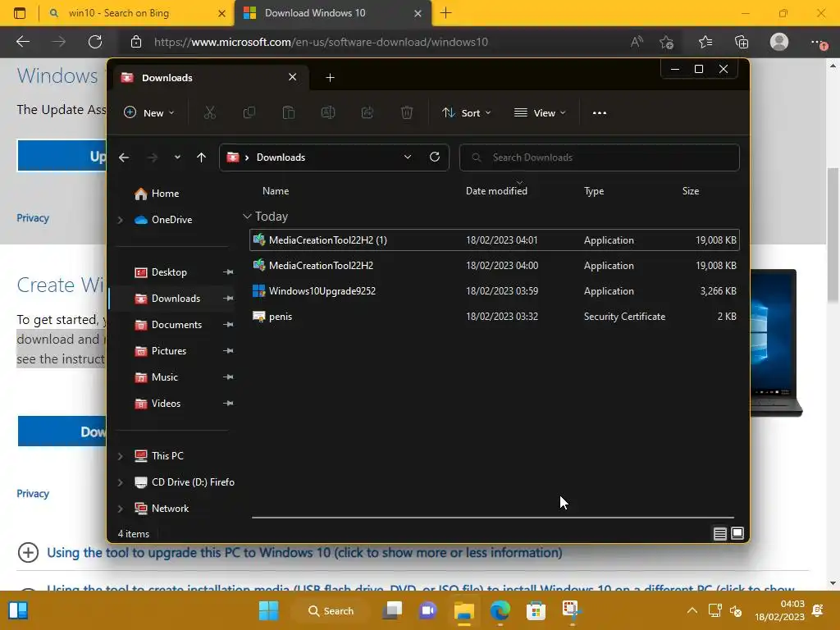Show hidden system tray icons
The height and width of the screenshot is (630, 840).
(x=692, y=610)
